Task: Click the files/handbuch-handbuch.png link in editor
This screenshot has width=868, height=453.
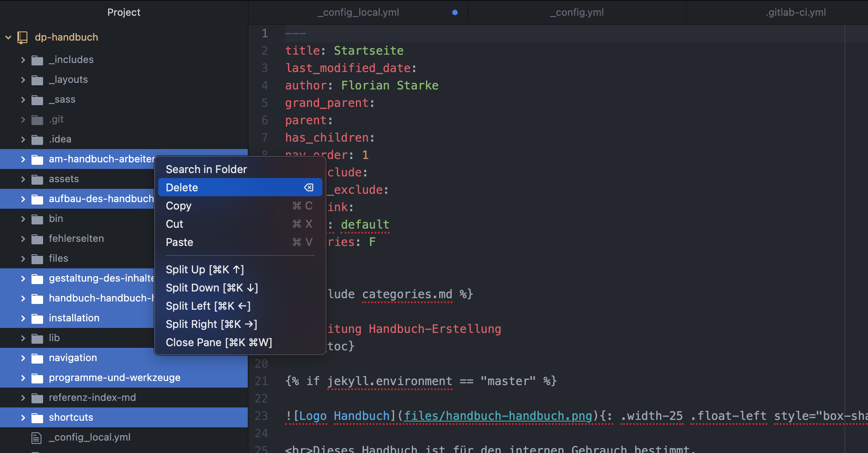Action: [x=498, y=416]
